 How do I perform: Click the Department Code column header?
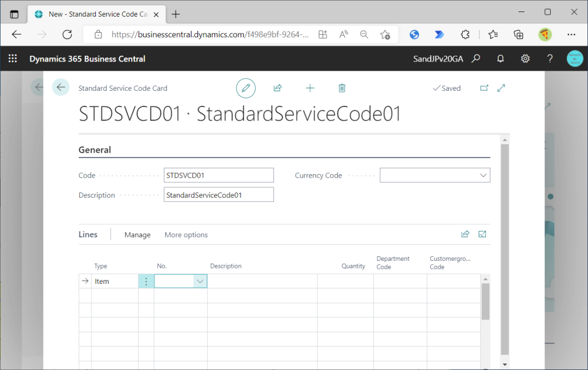[393, 263]
